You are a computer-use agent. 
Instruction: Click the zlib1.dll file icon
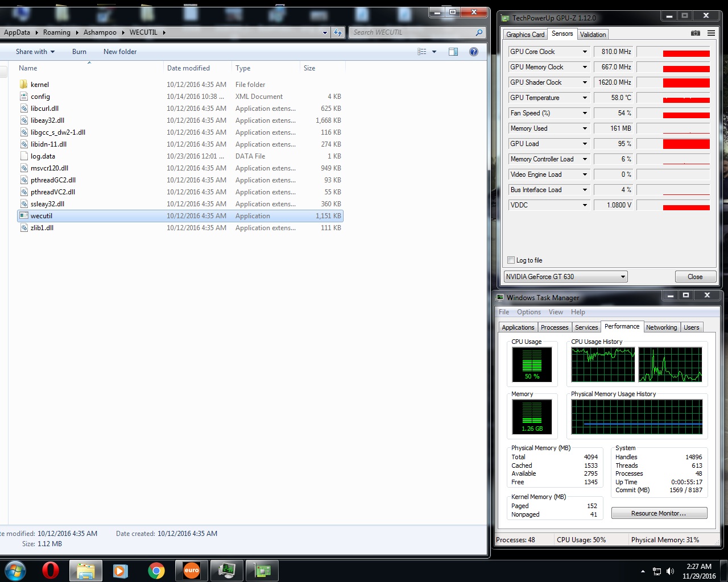(23, 228)
